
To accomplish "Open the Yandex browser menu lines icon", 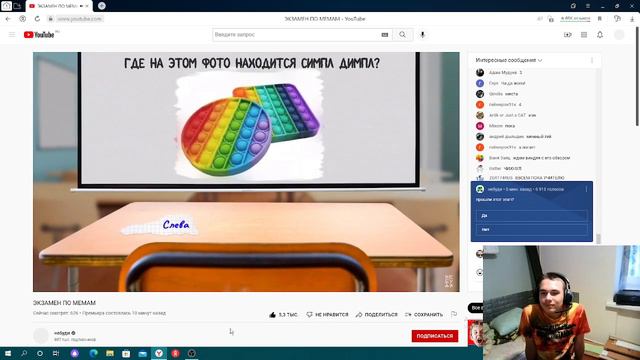I will click(588, 6).
